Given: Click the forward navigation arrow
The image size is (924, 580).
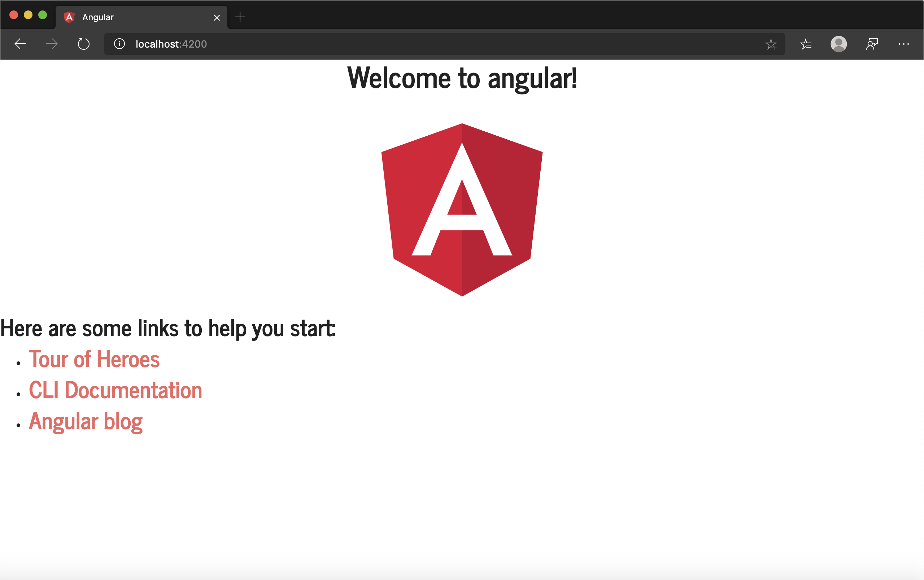Looking at the screenshot, I should tap(52, 44).
